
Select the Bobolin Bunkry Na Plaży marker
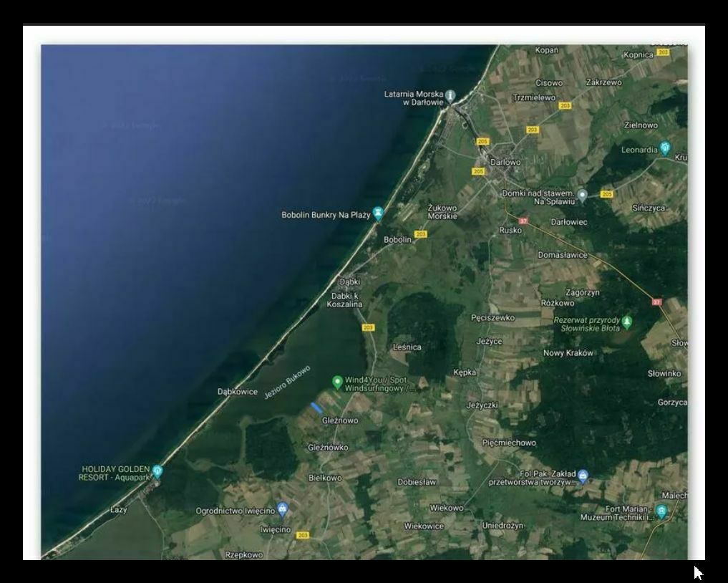pyautogui.click(x=378, y=213)
